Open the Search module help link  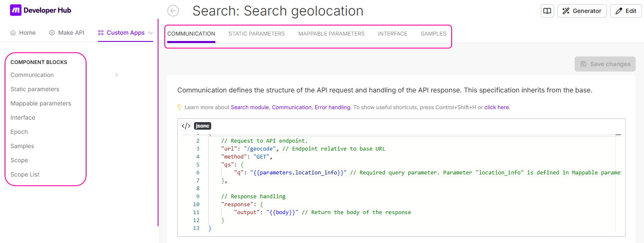click(250, 107)
